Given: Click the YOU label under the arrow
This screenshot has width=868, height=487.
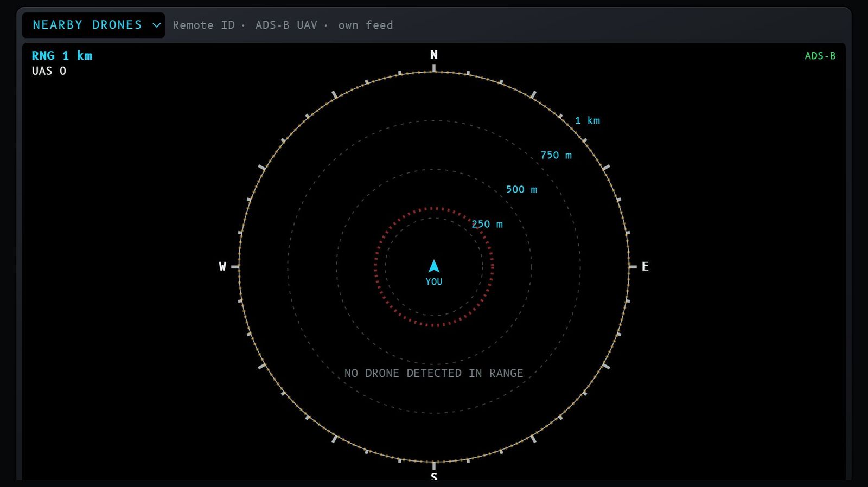Looking at the screenshot, I should [x=434, y=282].
